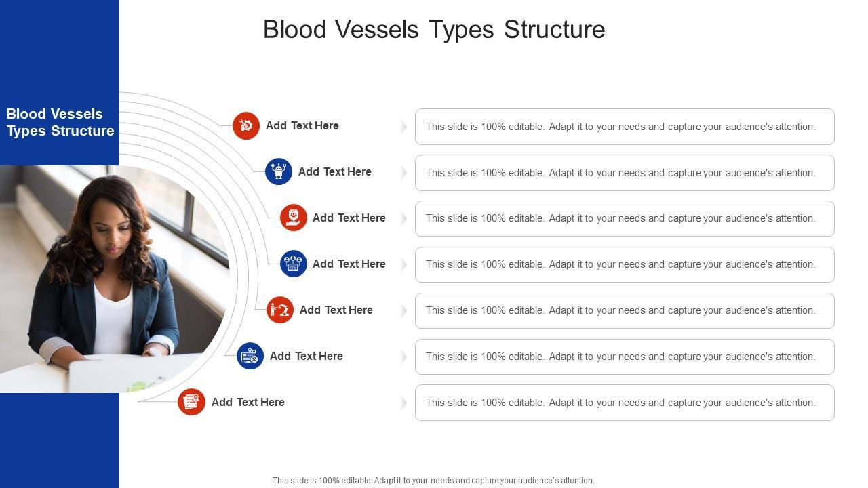Click the red gear and wrench icon
Viewport: 868px width, 488px height.
246,126
